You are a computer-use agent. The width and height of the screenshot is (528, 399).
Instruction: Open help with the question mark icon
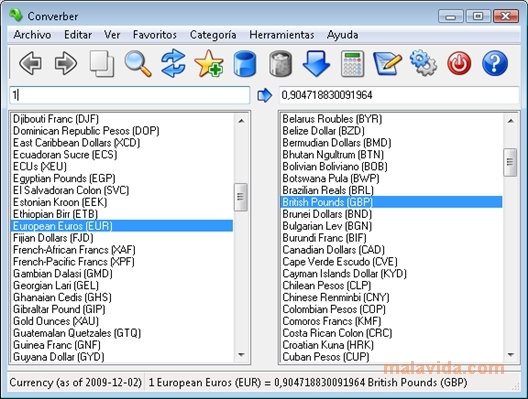(495, 63)
